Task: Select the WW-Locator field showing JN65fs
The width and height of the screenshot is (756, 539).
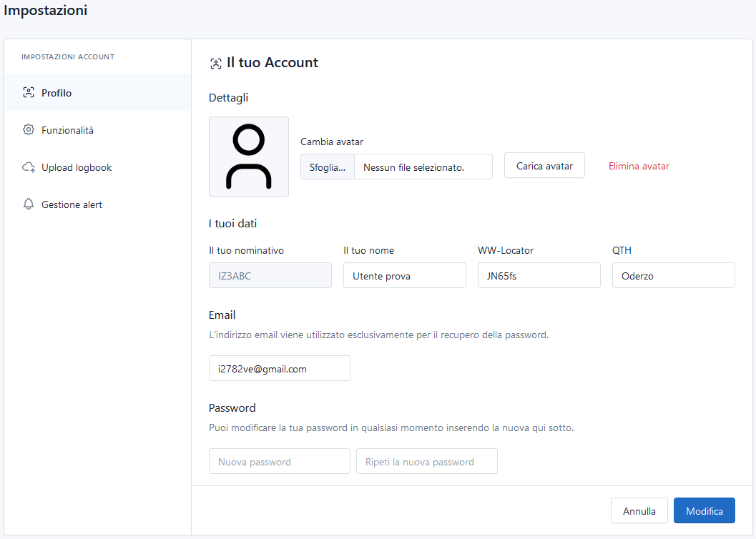Action: (539, 275)
